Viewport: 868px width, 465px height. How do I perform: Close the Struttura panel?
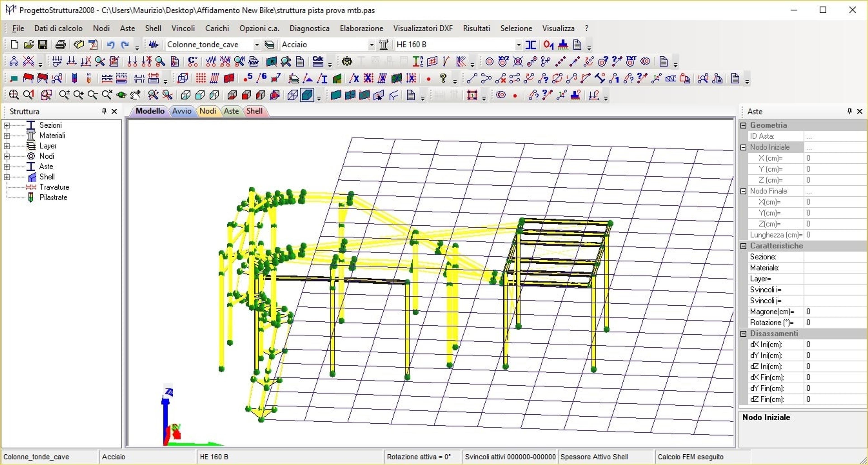tap(115, 111)
